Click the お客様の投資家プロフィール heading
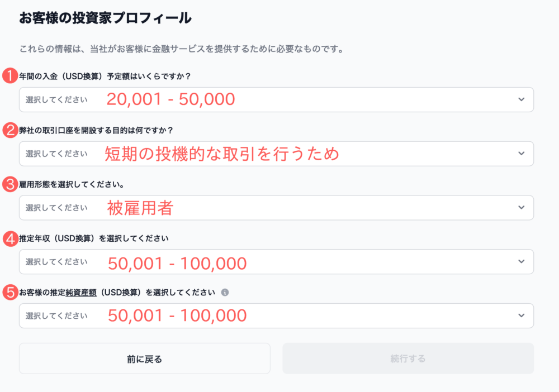This screenshot has height=392, width=559. click(105, 18)
